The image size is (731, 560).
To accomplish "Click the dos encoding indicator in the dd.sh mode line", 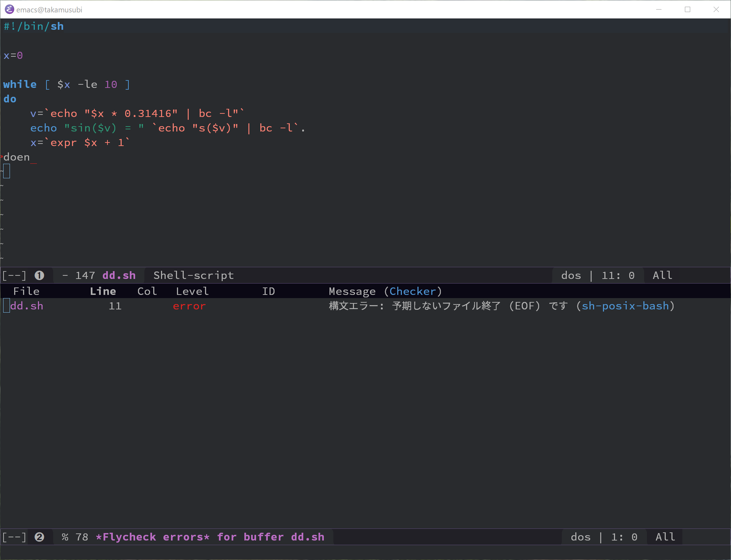I will (x=571, y=275).
